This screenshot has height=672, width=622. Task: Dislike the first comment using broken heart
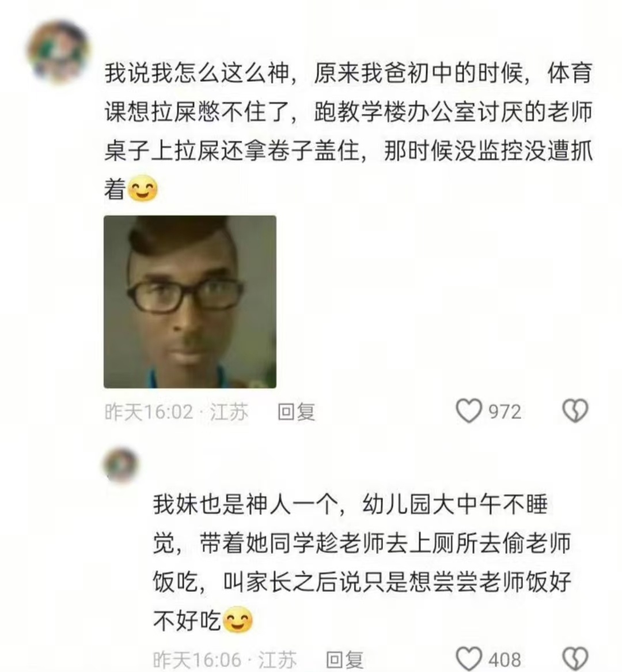575,411
